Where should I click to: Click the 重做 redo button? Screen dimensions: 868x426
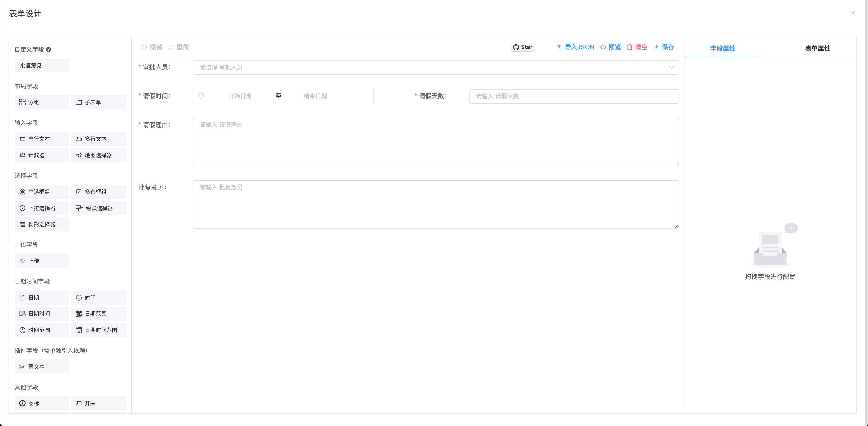point(179,47)
